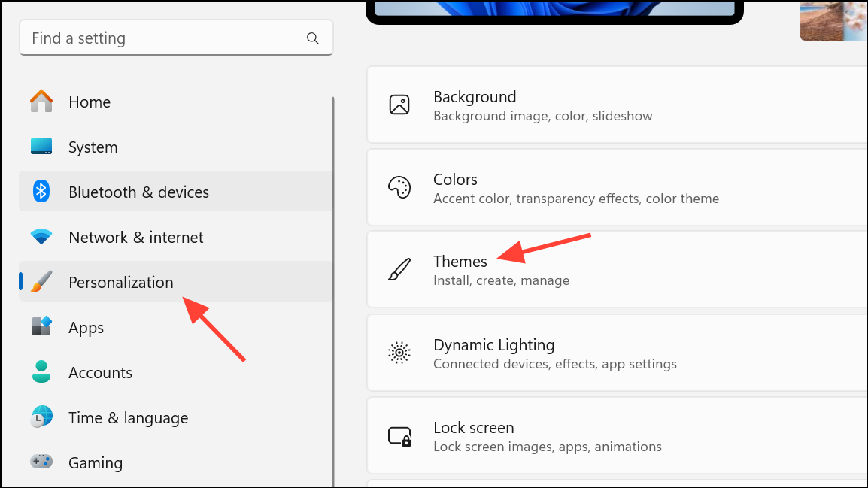Click the Find a setting search field
Screen dimensions: 868x488
tap(150, 38)
